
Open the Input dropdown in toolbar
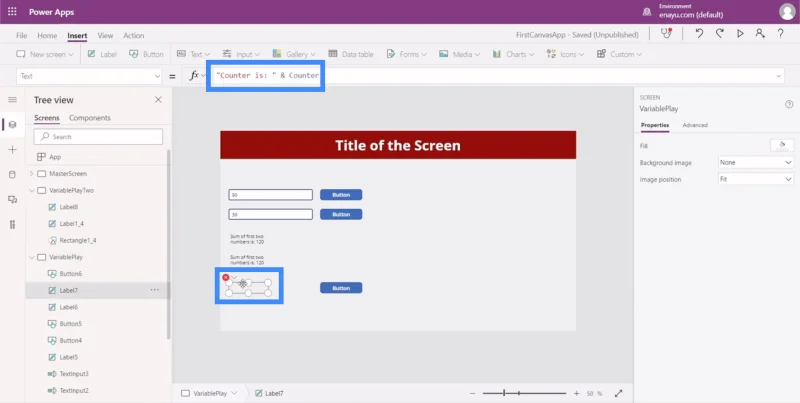tap(241, 54)
